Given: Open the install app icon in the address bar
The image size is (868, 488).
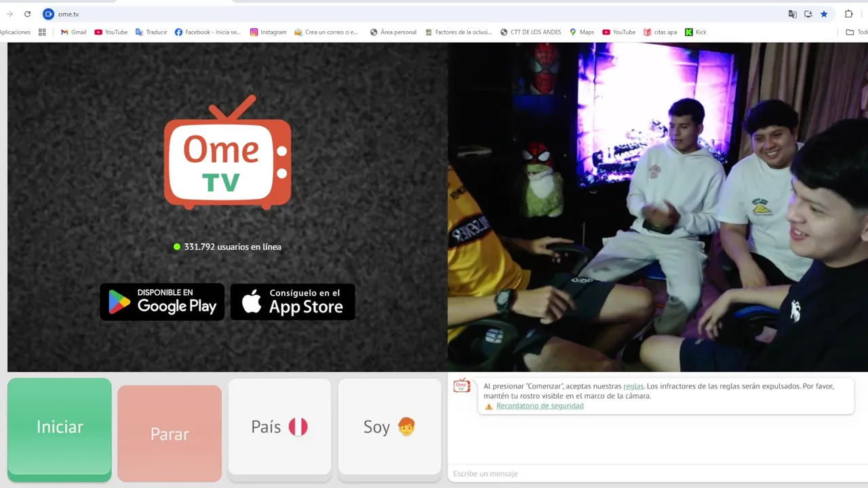Looking at the screenshot, I should tap(808, 14).
